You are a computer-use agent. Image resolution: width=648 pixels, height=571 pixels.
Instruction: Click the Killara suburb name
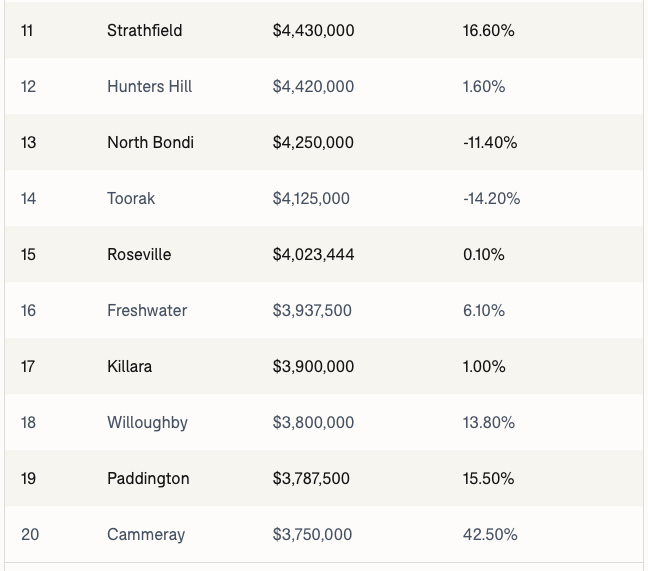[130, 367]
